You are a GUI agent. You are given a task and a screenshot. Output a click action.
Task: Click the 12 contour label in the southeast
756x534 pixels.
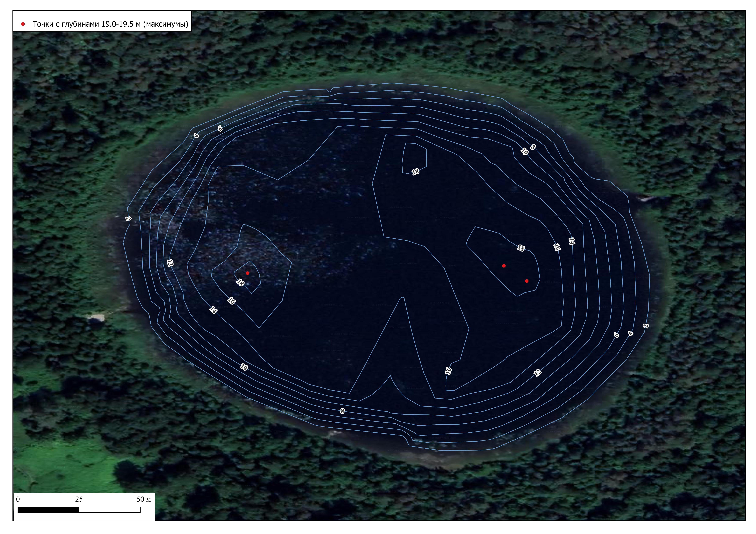(537, 372)
